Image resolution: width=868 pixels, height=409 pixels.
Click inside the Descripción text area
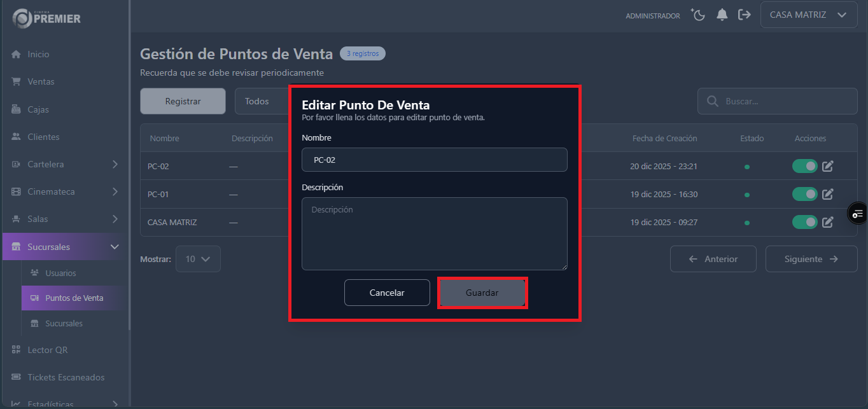434,233
